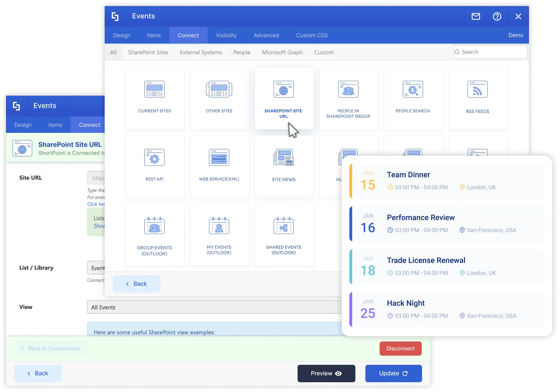Open the Design tab in back Events window
The image size is (560, 392).
pyautogui.click(x=23, y=125)
